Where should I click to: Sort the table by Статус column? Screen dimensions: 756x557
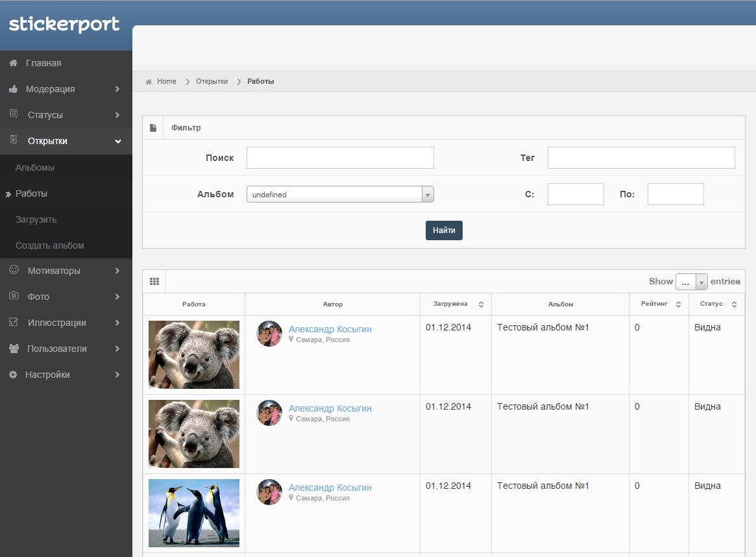[734, 304]
